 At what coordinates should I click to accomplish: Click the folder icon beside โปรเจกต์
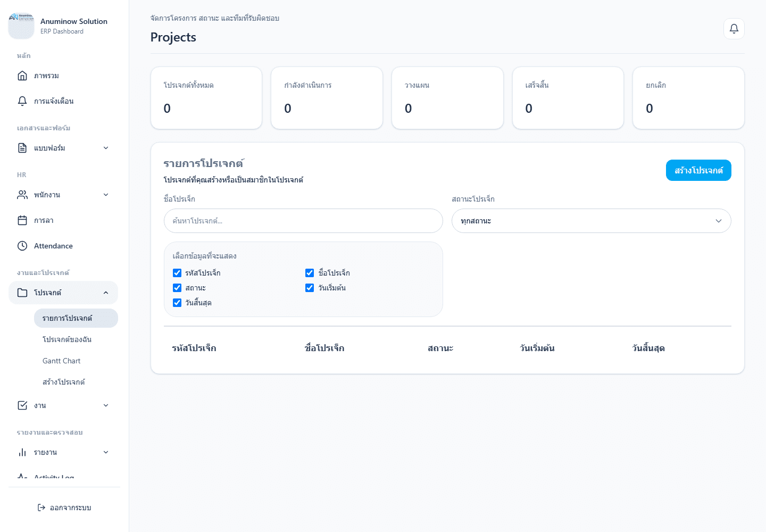click(x=22, y=293)
